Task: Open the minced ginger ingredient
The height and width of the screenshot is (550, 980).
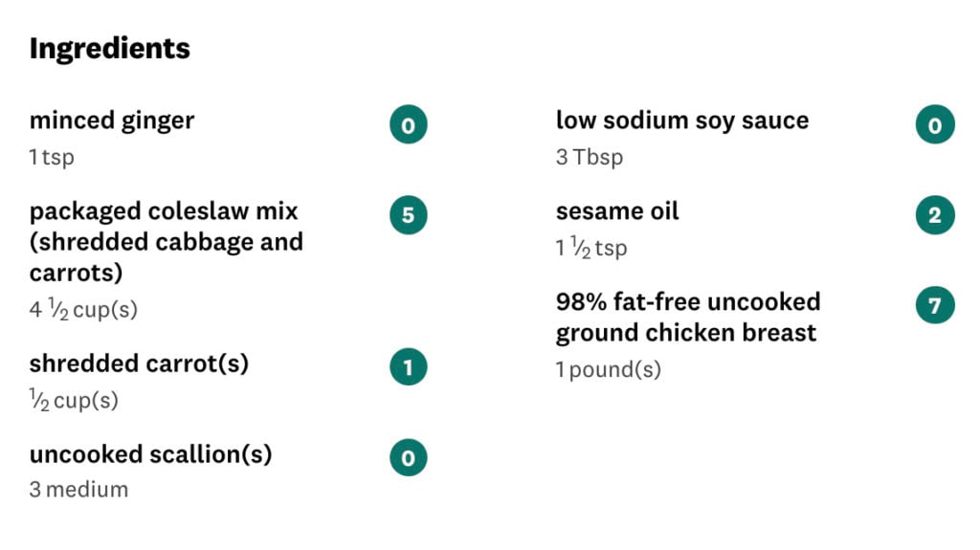Action: pos(112,121)
